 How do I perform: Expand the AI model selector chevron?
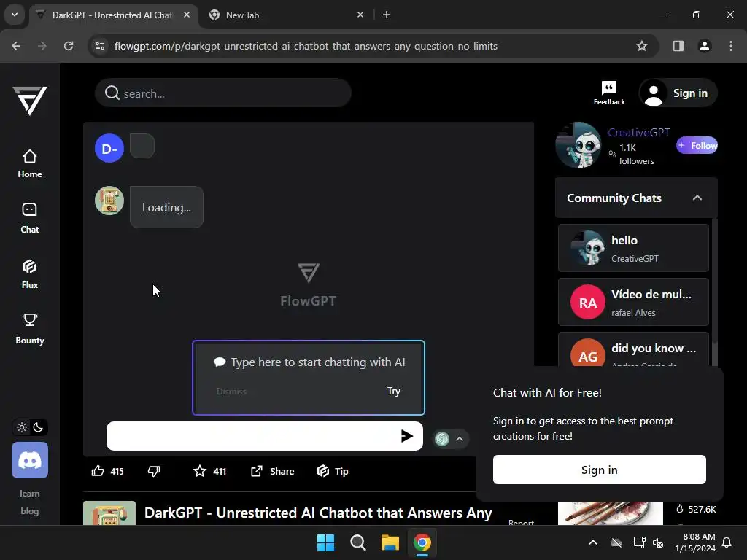(460, 438)
